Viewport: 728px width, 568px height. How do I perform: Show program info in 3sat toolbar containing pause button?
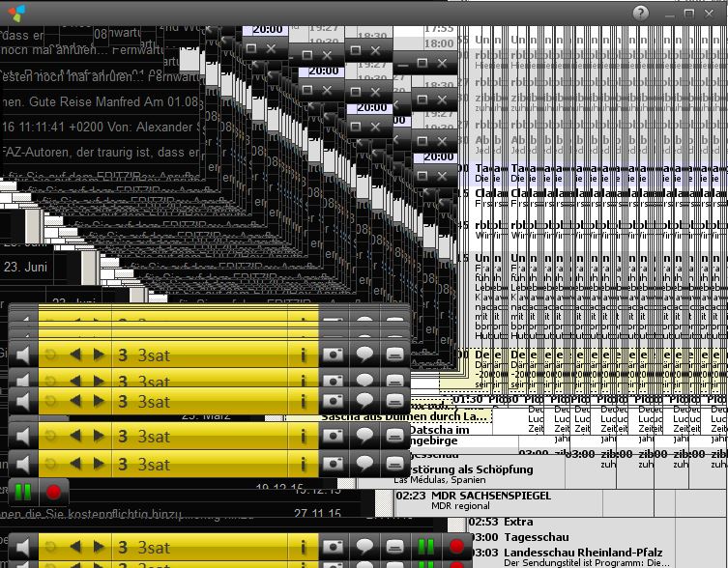click(304, 547)
